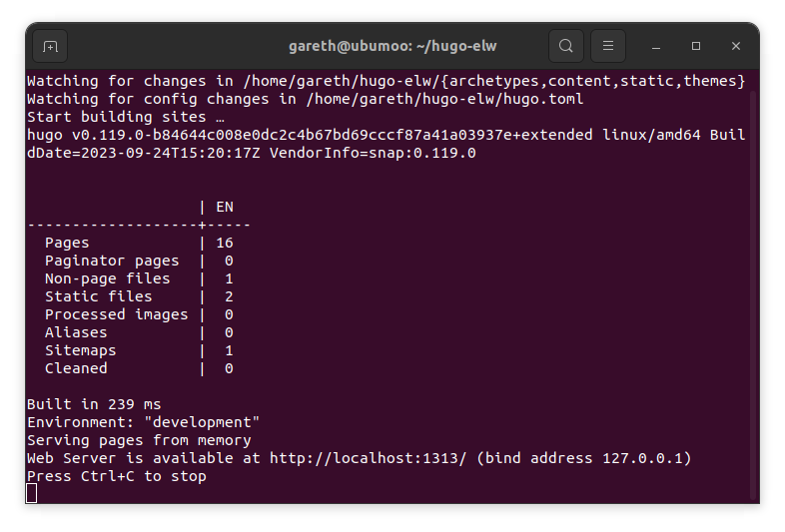Minimize the terminal window
The image size is (785, 532).
[656, 47]
